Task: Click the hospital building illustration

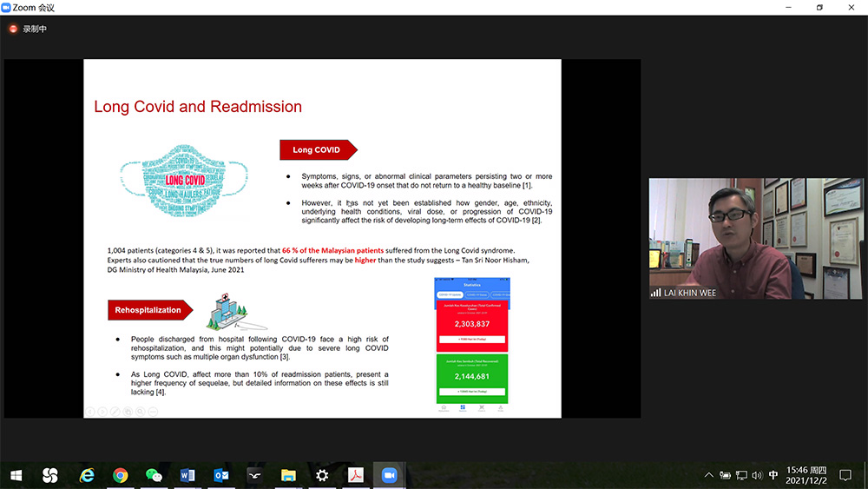Action: pos(228,313)
